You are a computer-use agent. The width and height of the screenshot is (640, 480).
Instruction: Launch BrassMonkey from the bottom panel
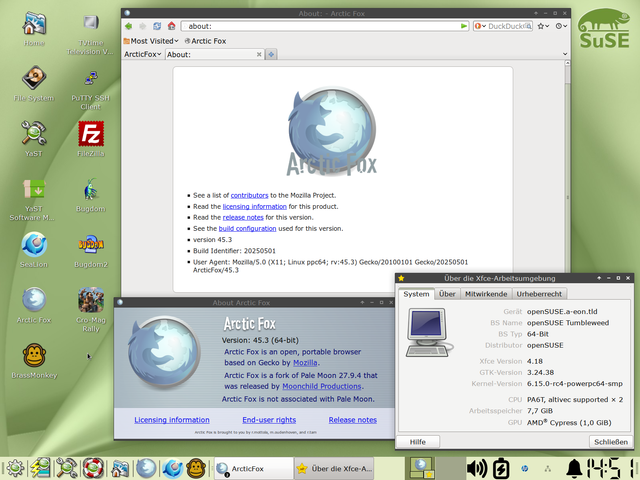(x=196, y=468)
